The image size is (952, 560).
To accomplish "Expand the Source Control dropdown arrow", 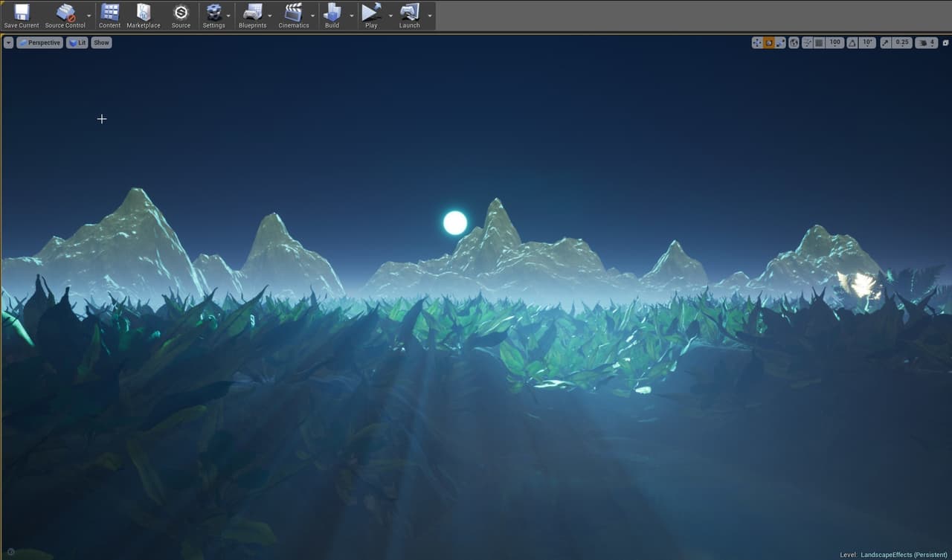I will click(x=89, y=16).
